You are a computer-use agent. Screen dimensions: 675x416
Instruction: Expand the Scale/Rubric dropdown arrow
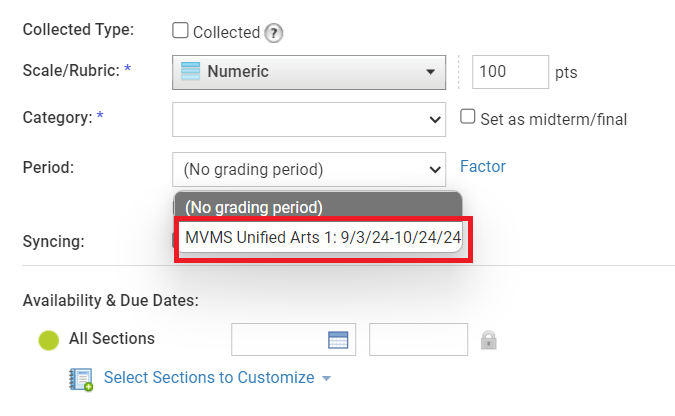[x=430, y=72]
